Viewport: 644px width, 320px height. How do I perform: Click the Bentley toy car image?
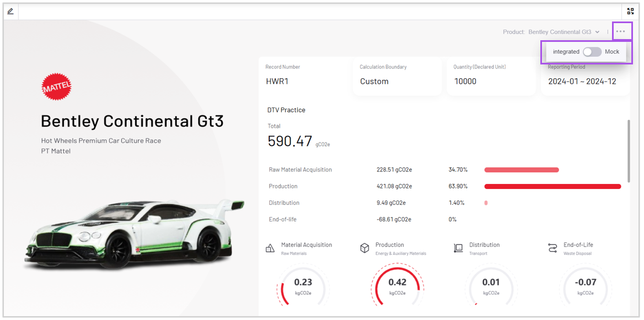coord(133,230)
